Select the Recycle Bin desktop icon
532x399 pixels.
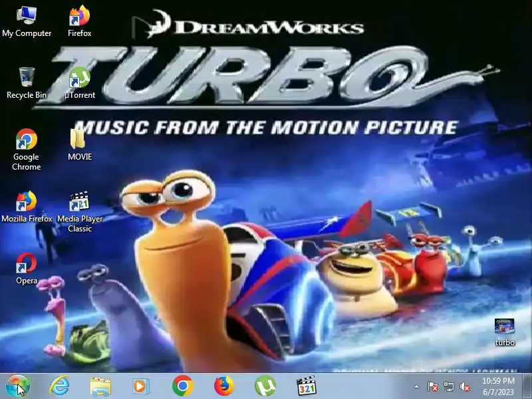[27, 83]
